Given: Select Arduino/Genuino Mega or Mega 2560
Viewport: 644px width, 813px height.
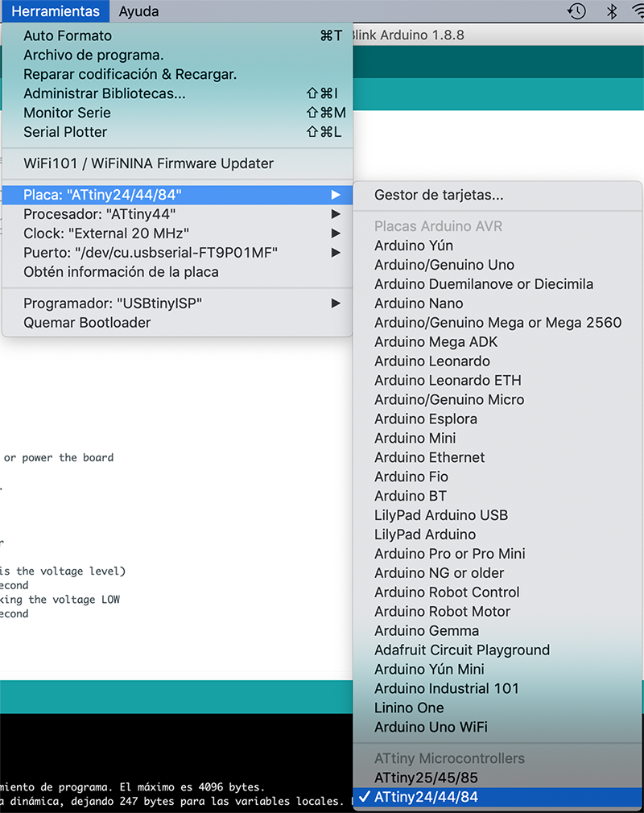Looking at the screenshot, I should pyautogui.click(x=497, y=323).
